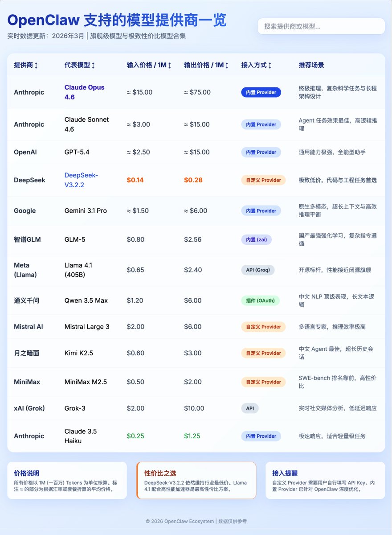The image size is (392, 535).
Task: Click 内置 Provider badge in Claude Opus row
Action: [x=261, y=92]
